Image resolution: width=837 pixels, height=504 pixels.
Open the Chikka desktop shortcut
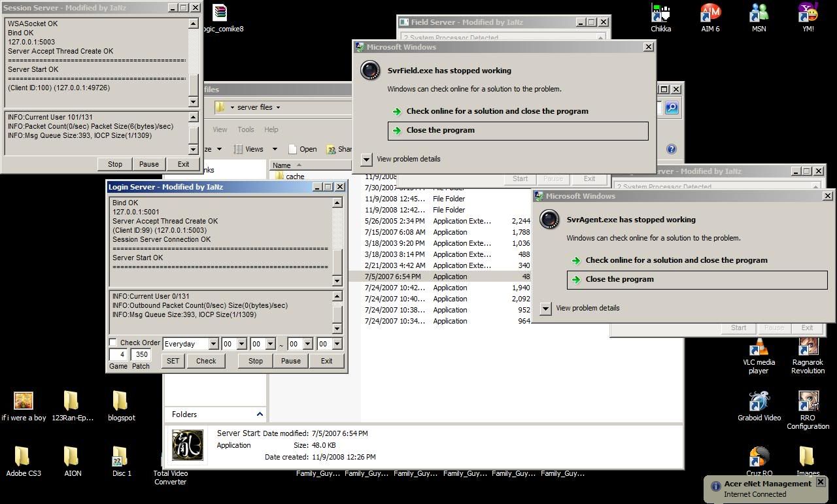point(660,13)
